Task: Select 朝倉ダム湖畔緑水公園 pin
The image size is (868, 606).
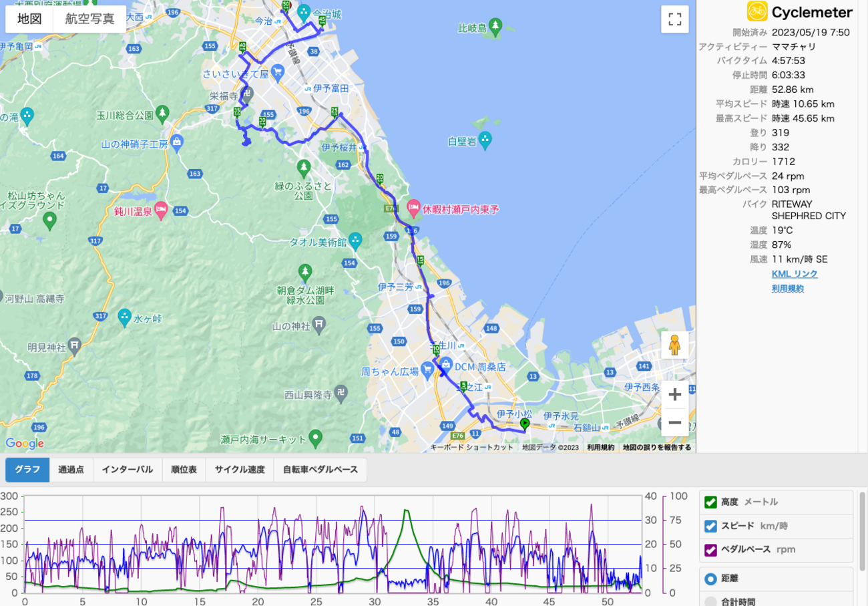Action: pyautogui.click(x=305, y=272)
